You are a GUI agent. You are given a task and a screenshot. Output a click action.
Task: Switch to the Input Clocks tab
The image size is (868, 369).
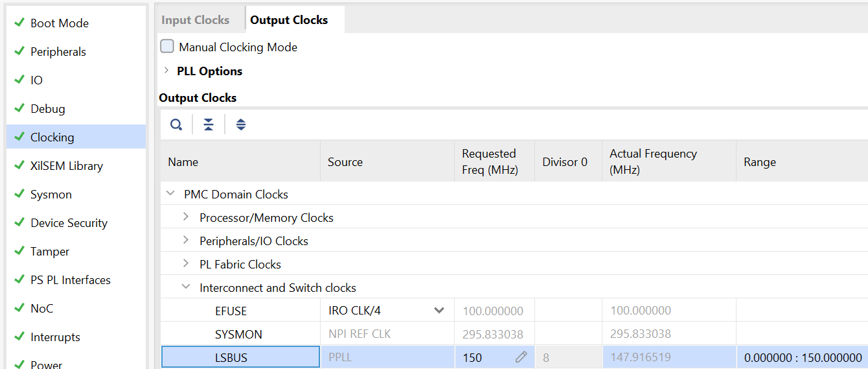pos(195,20)
